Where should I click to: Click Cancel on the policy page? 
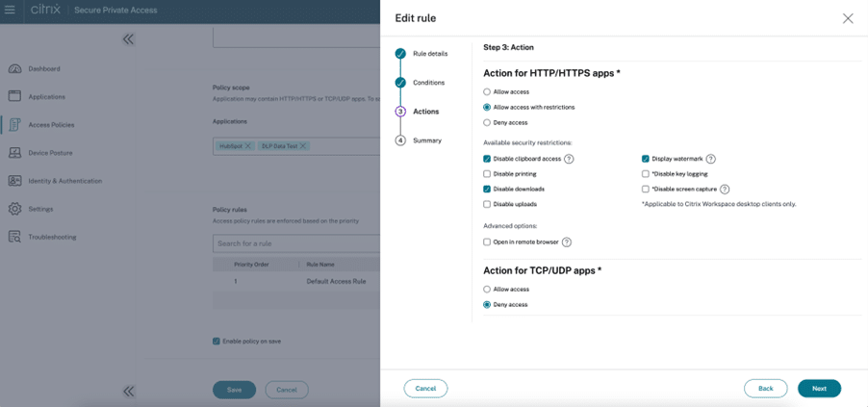click(x=287, y=390)
